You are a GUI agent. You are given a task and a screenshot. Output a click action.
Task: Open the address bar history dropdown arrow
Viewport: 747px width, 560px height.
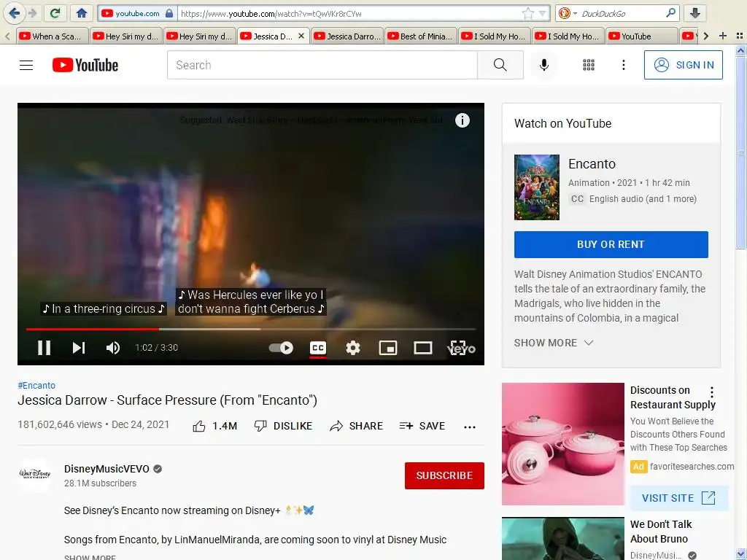coord(542,13)
